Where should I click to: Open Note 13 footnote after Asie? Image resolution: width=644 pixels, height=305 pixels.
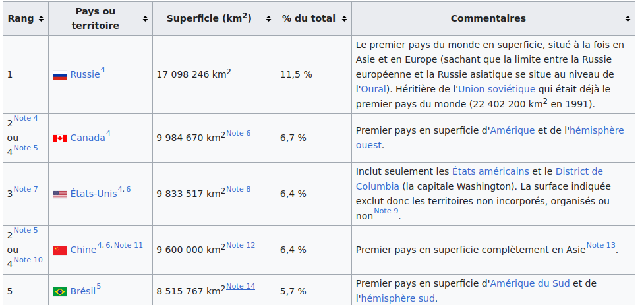(601, 245)
